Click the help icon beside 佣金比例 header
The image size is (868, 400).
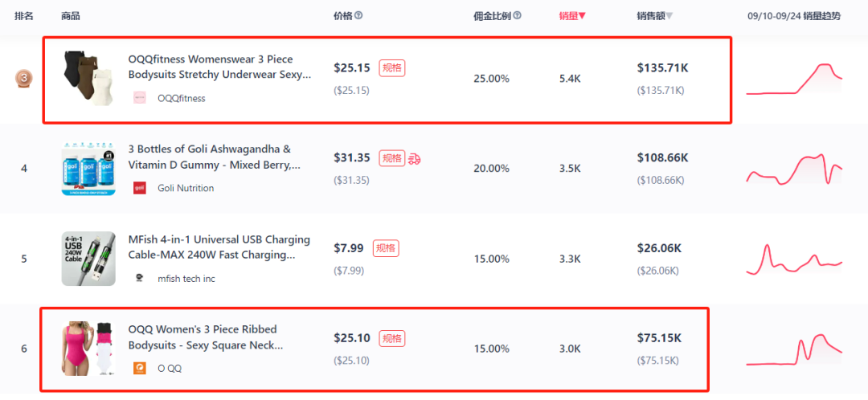(517, 16)
